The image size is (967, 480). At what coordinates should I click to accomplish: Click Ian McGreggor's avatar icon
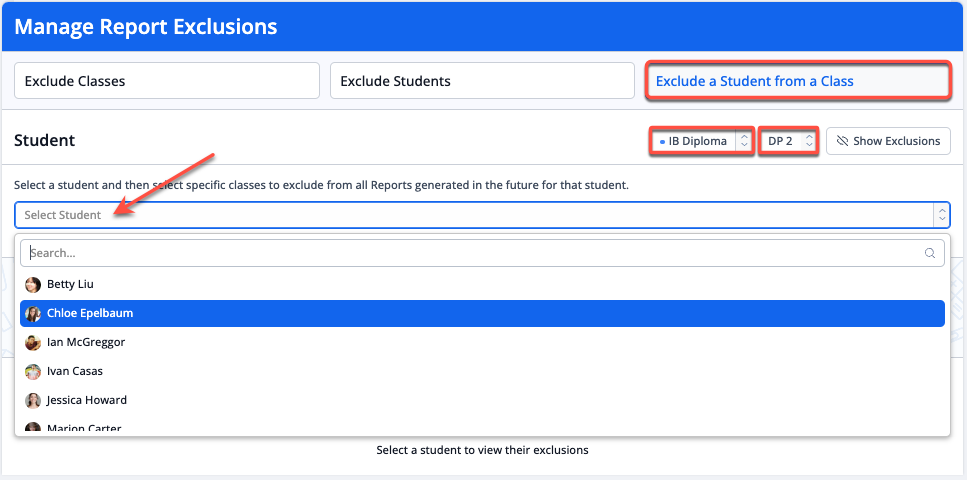tap(33, 343)
